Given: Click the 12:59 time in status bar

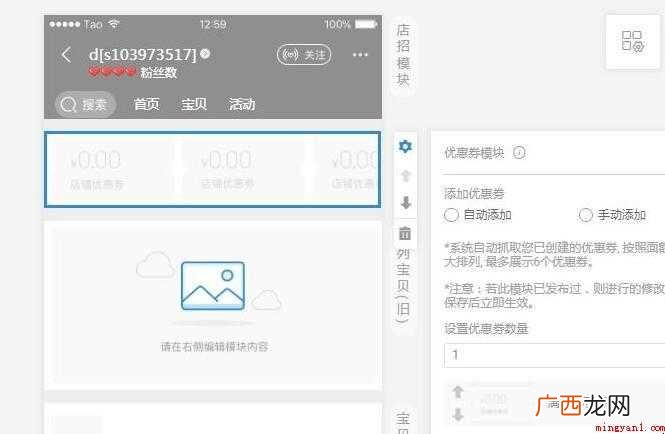Looking at the screenshot, I should tap(213, 25).
